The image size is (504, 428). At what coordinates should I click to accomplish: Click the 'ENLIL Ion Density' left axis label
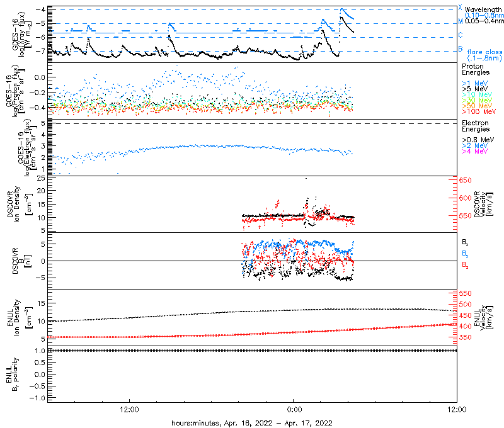[x=20, y=318]
